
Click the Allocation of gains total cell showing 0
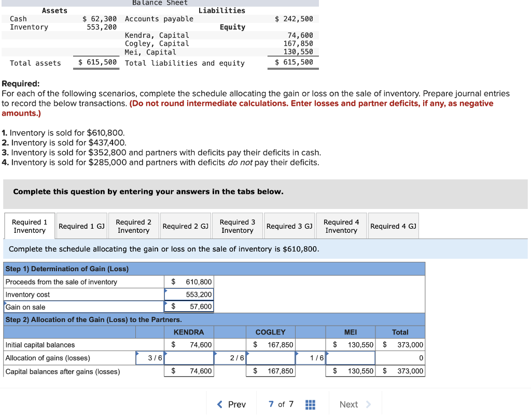tap(400, 358)
